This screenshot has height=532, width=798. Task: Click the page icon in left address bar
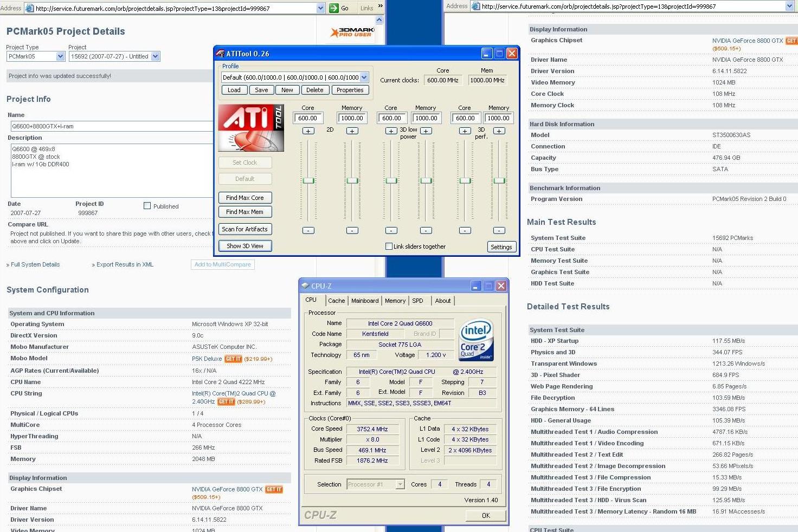[x=29, y=8]
